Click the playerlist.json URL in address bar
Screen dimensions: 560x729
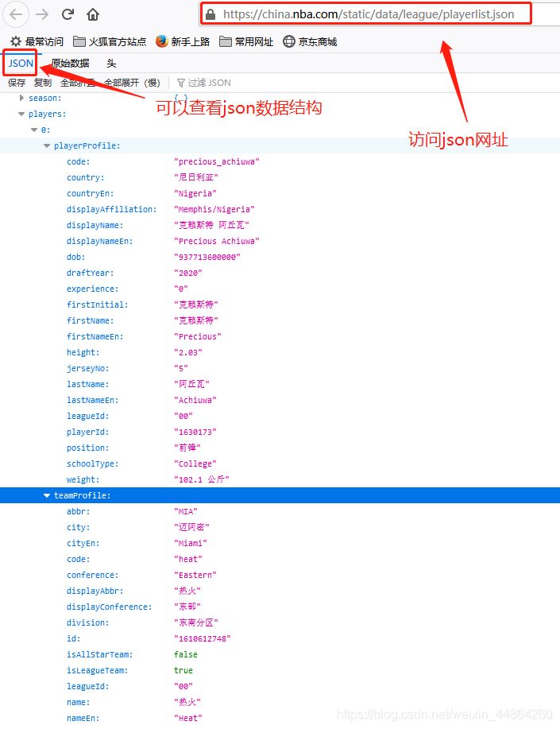pyautogui.click(x=369, y=14)
